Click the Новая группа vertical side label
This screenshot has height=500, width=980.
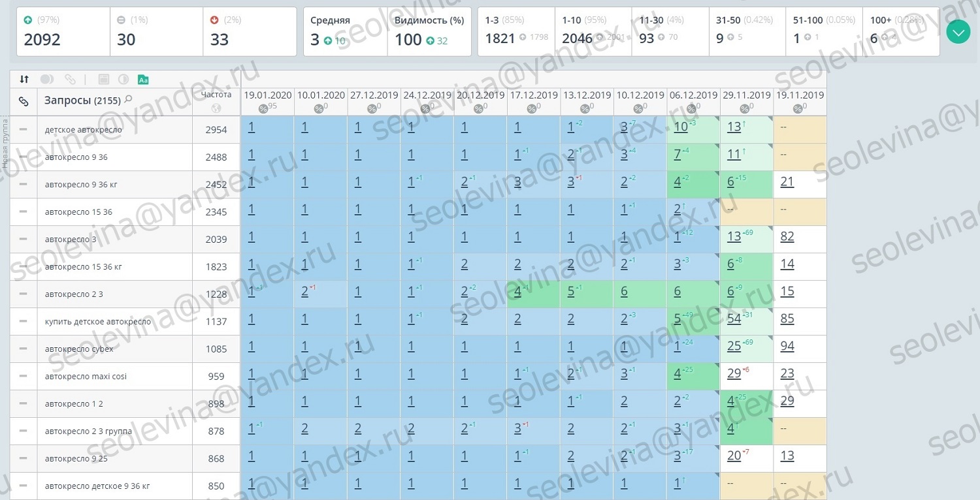click(5, 142)
